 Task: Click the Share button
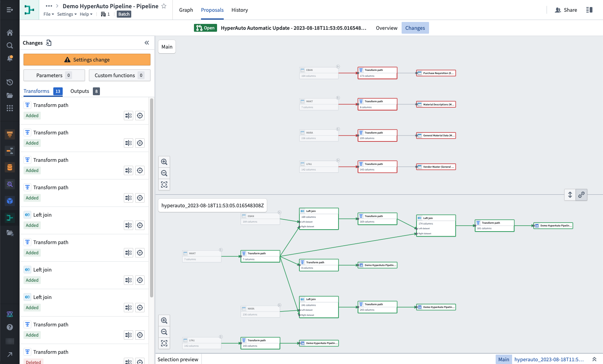566,10
